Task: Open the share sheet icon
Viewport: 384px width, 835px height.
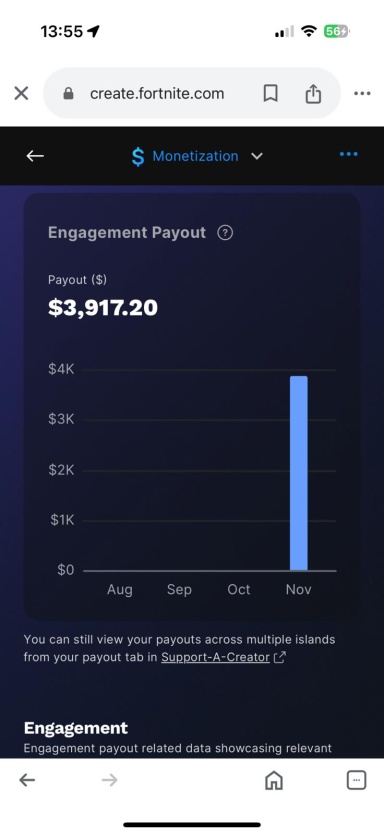Action: click(x=313, y=94)
